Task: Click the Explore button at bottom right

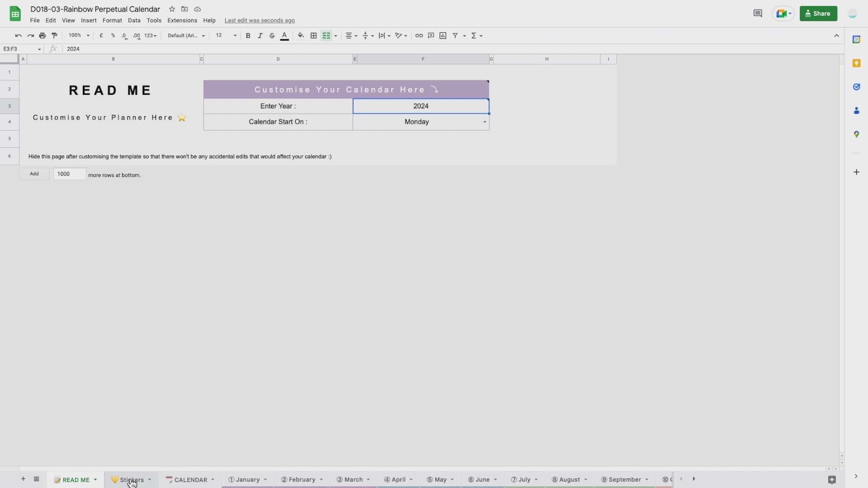Action: 832,480
